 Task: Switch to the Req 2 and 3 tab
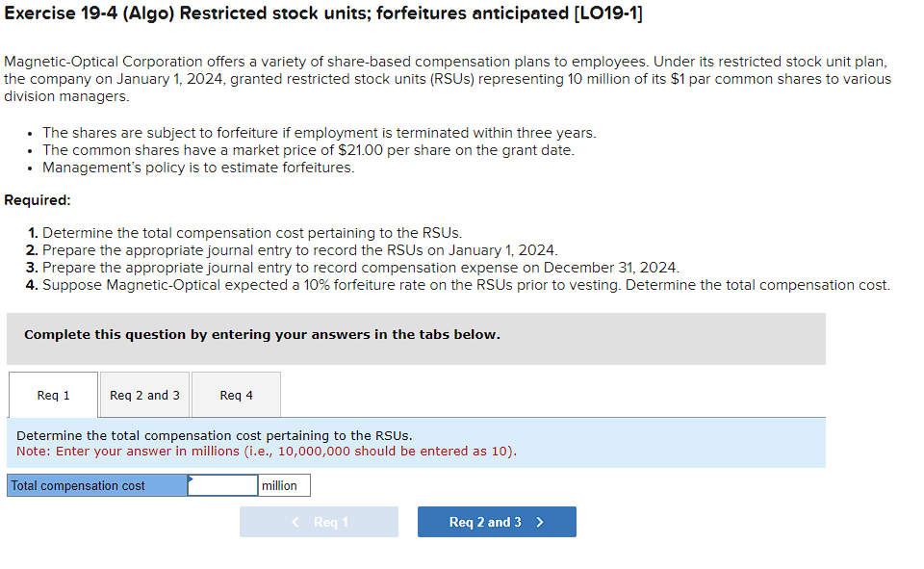click(x=143, y=394)
